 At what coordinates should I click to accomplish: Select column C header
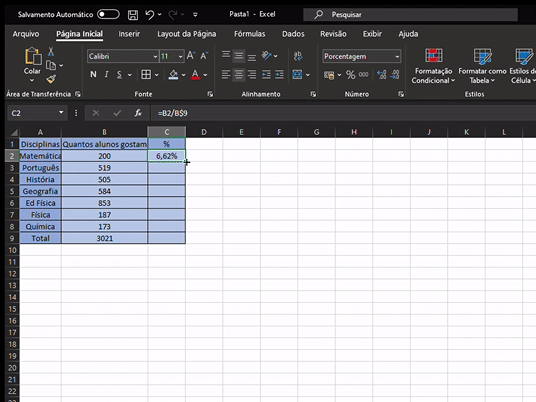166,132
